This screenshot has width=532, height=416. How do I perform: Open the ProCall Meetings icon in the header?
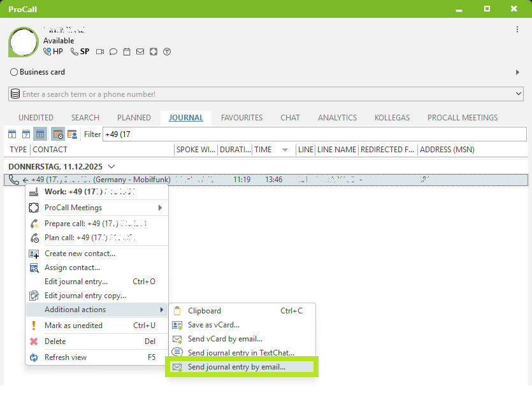(154, 52)
